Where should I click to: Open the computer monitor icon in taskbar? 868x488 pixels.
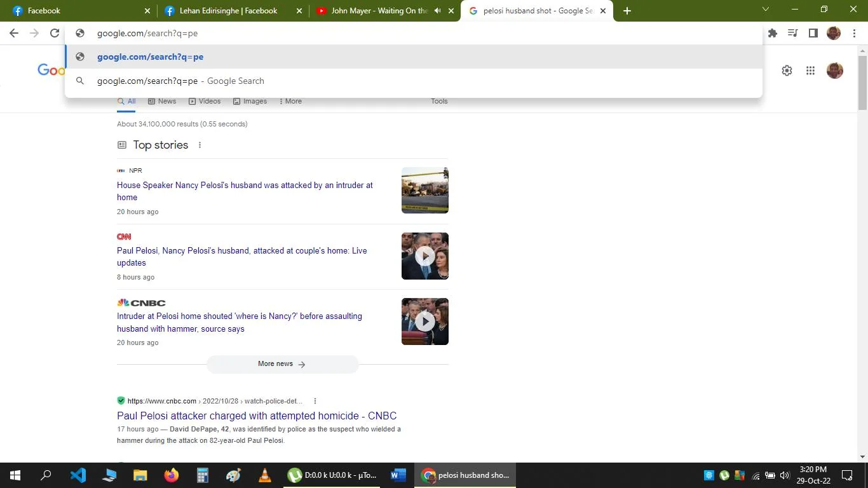pos(109,475)
